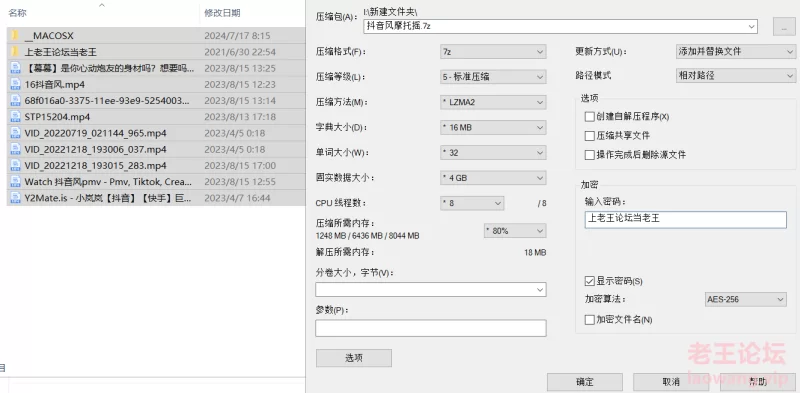This screenshot has height=393, width=800.
Task: Sort files by 修改日期 column header
Action: coord(222,13)
